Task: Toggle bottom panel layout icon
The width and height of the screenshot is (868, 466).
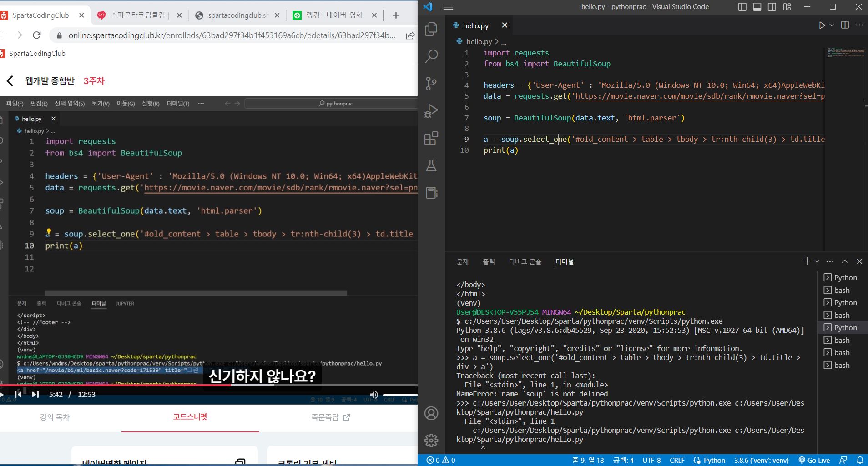Action: (757, 7)
